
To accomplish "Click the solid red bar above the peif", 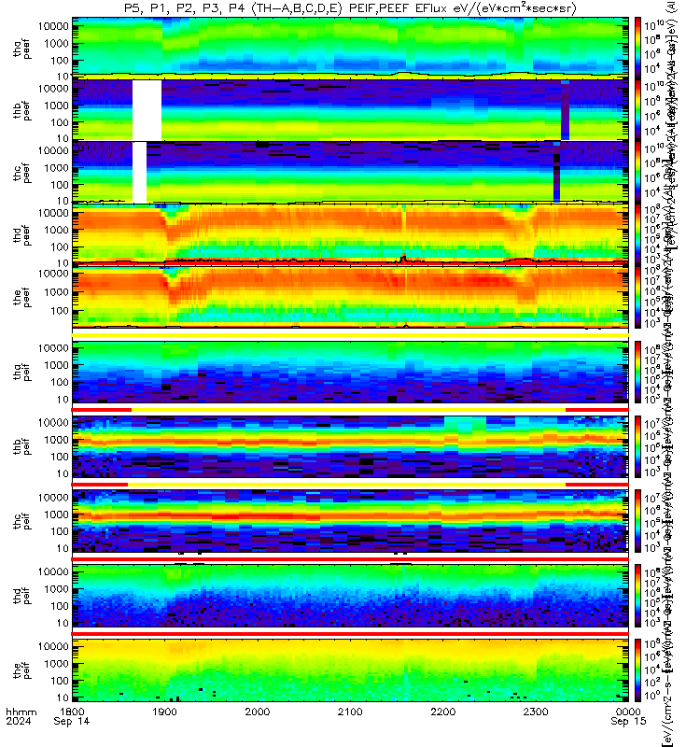I will (350, 634).
